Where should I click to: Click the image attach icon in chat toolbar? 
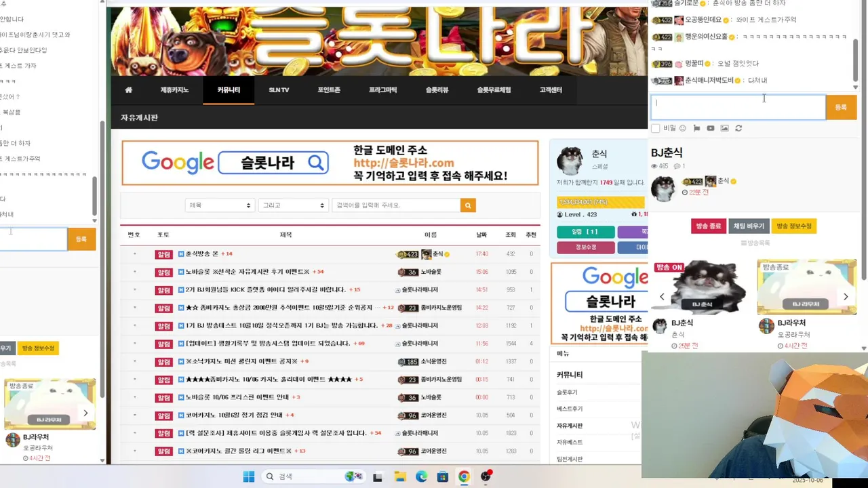[x=724, y=128]
